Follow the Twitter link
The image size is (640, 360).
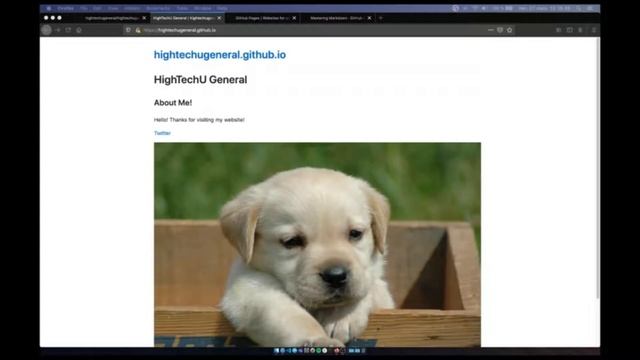click(162, 133)
